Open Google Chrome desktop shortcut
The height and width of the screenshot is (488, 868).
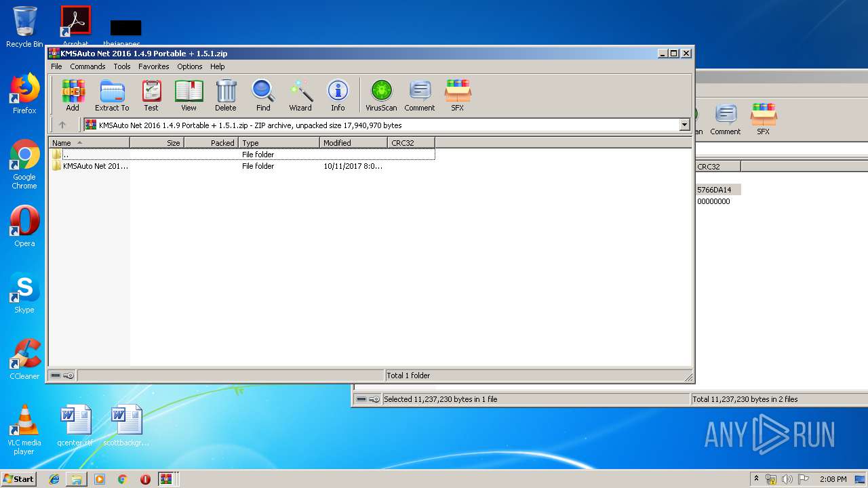[24, 165]
